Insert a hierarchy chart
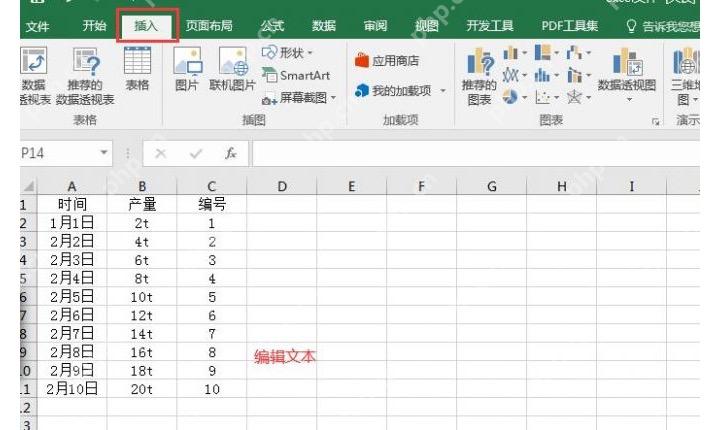720x430 pixels. pyautogui.click(x=546, y=53)
